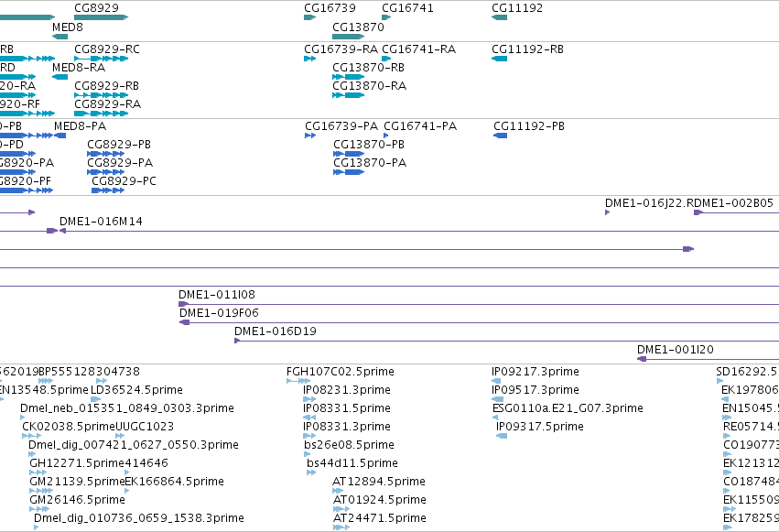Click EST FGH107C02.5prime

[x=298, y=381]
